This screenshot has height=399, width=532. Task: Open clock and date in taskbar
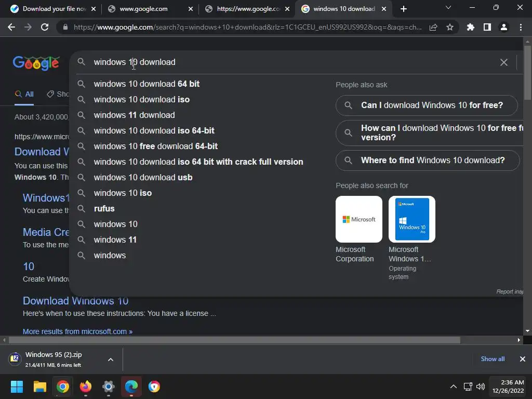pos(508,387)
